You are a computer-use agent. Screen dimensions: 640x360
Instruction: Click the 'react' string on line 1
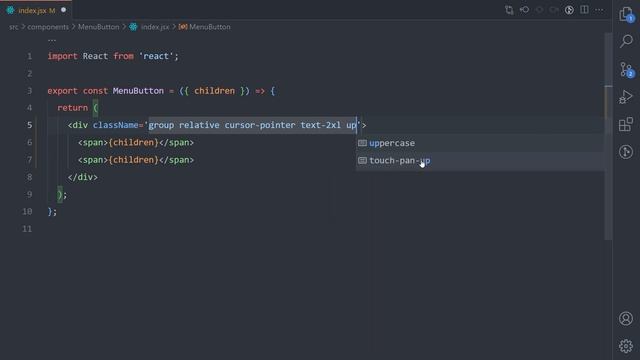click(156, 56)
